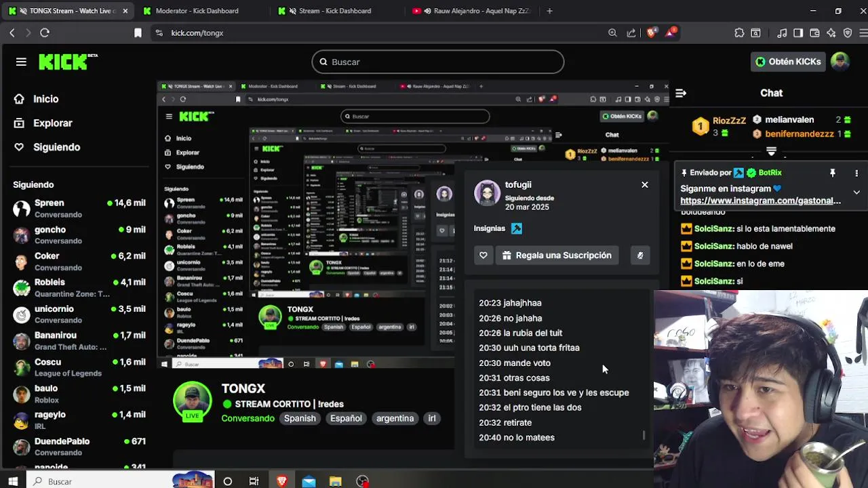The width and height of the screenshot is (868, 488).
Task: Mute audio on the Rauw Alejandro tab
Action: pyautogui.click(x=429, y=11)
